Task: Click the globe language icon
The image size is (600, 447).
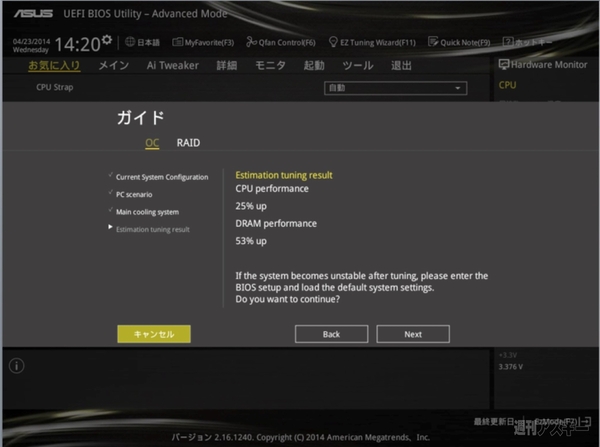Action: (130, 42)
